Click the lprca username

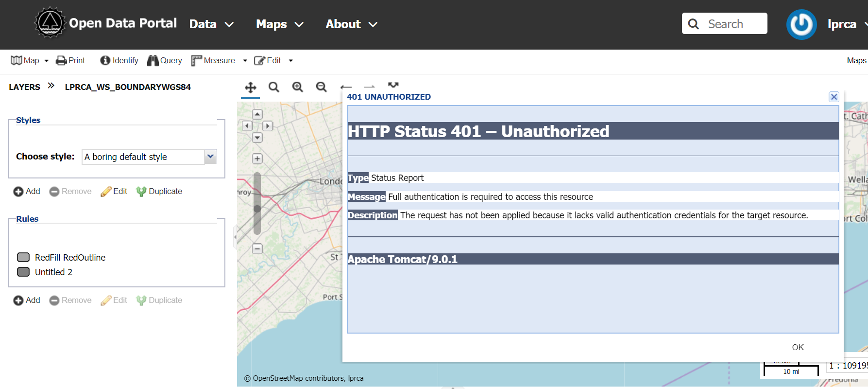pyautogui.click(x=842, y=24)
